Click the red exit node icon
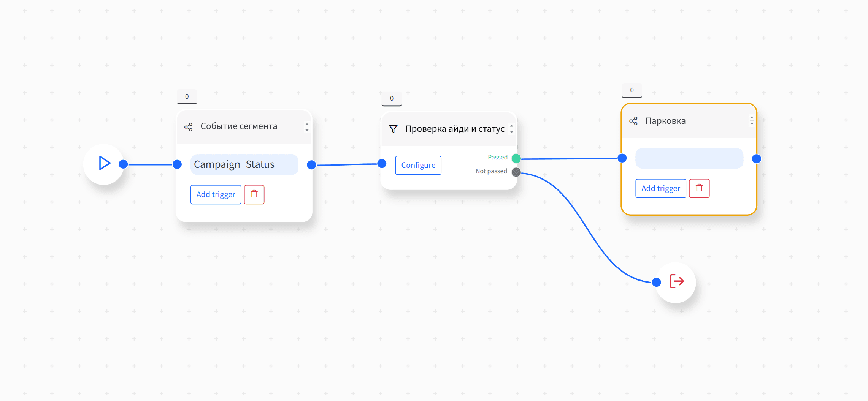Screen dimensions: 868x401 click(676, 281)
